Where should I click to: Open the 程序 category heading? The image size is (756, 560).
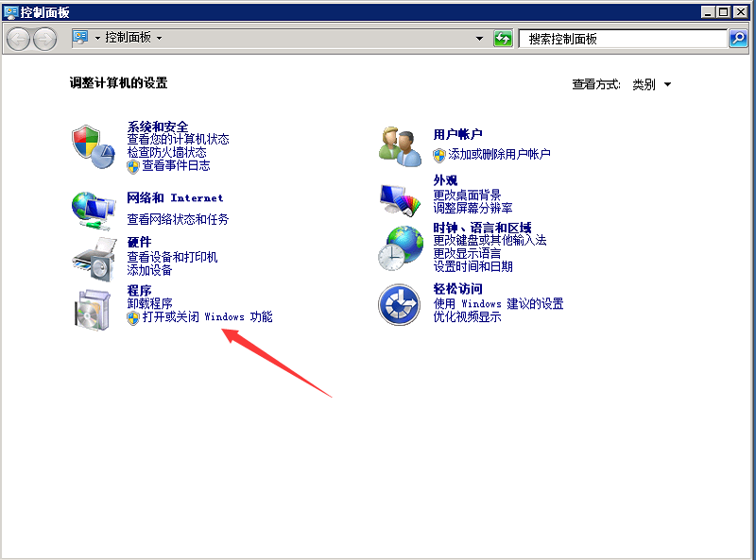coord(139,290)
